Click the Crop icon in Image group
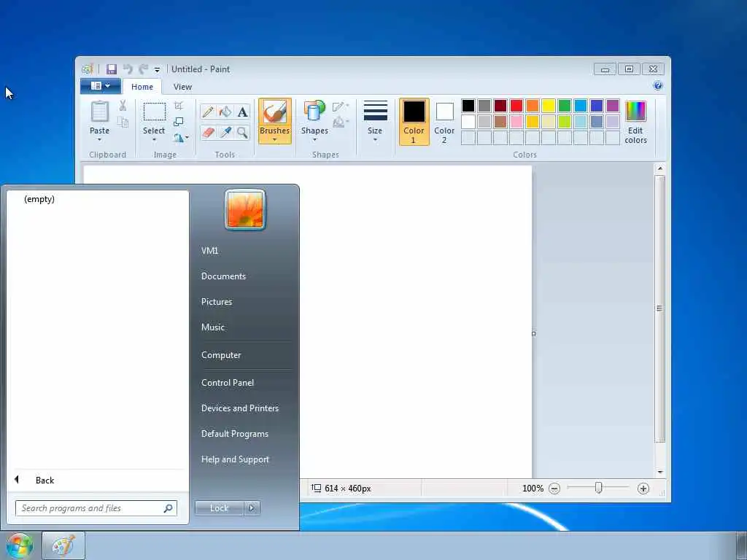747x560 pixels. point(179,106)
